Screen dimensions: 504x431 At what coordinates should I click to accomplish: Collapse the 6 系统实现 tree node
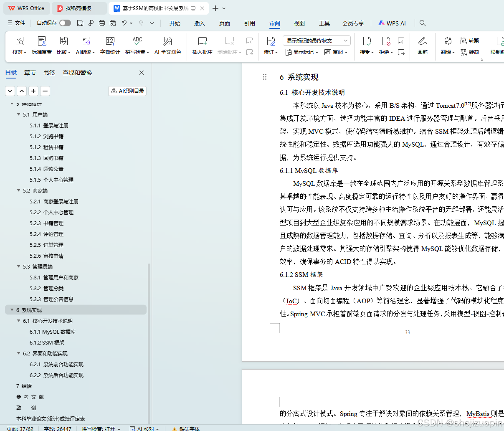coord(12,310)
